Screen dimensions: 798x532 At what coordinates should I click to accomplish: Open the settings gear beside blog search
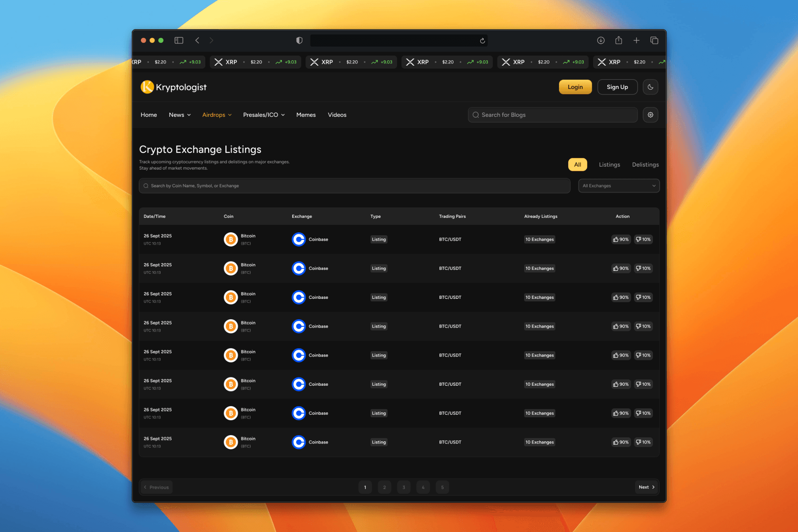[x=650, y=115]
